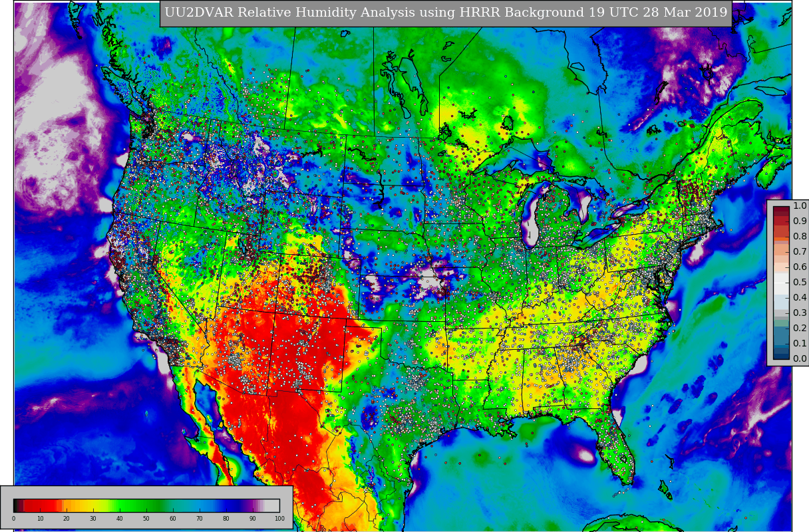
Task: Click the 0.1 label on right colorbar
Action: pyautogui.click(x=800, y=344)
